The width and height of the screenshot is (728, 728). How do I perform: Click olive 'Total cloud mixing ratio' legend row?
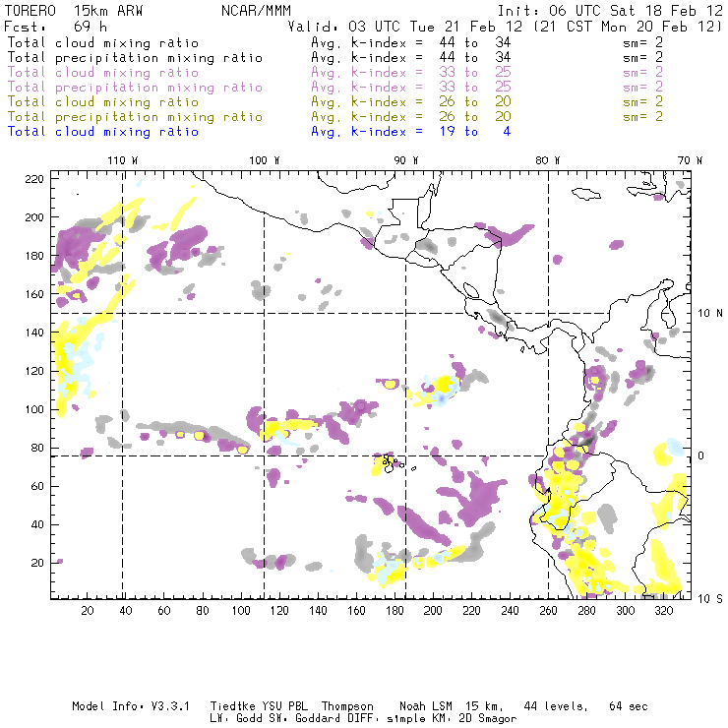[x=103, y=102]
